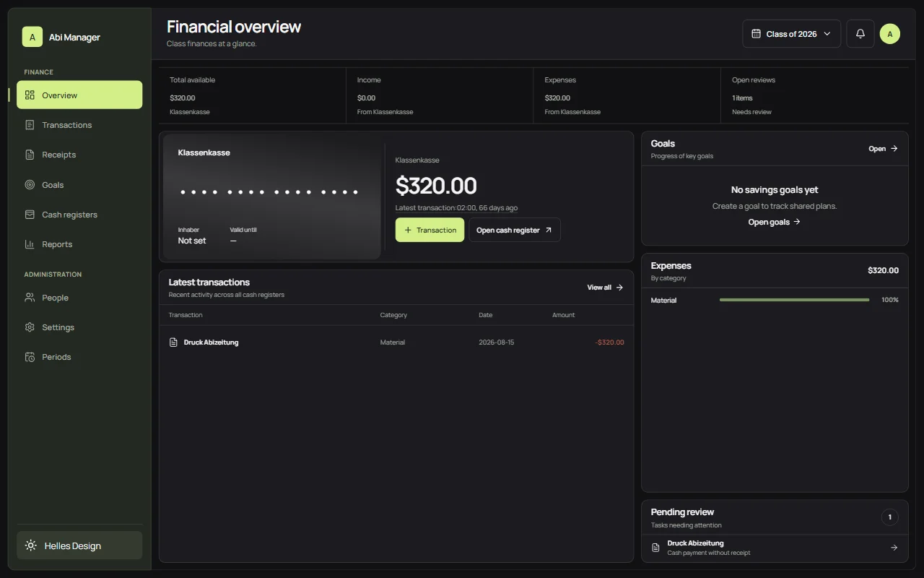Click the Open goals link

pyautogui.click(x=775, y=222)
